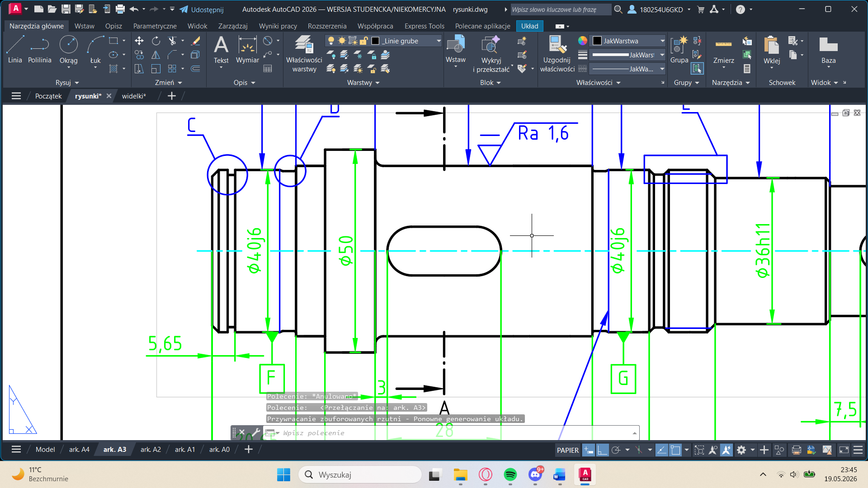The width and height of the screenshot is (868, 488).
Task: Open the ark. A4 layout tab
Action: (79, 450)
